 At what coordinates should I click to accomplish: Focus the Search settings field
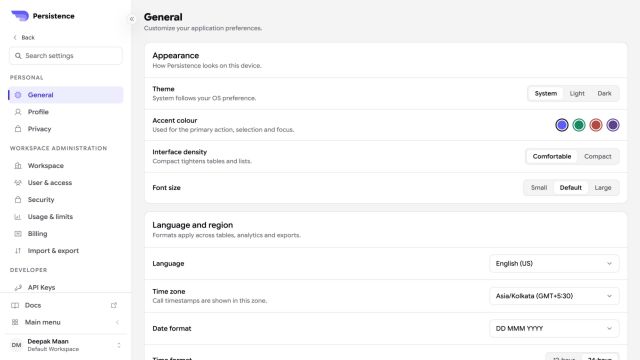(x=66, y=56)
